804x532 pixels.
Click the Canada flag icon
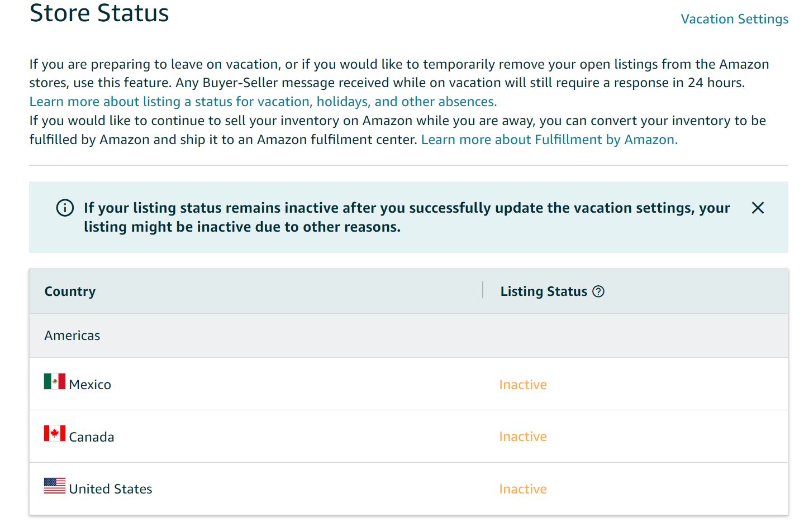point(55,433)
